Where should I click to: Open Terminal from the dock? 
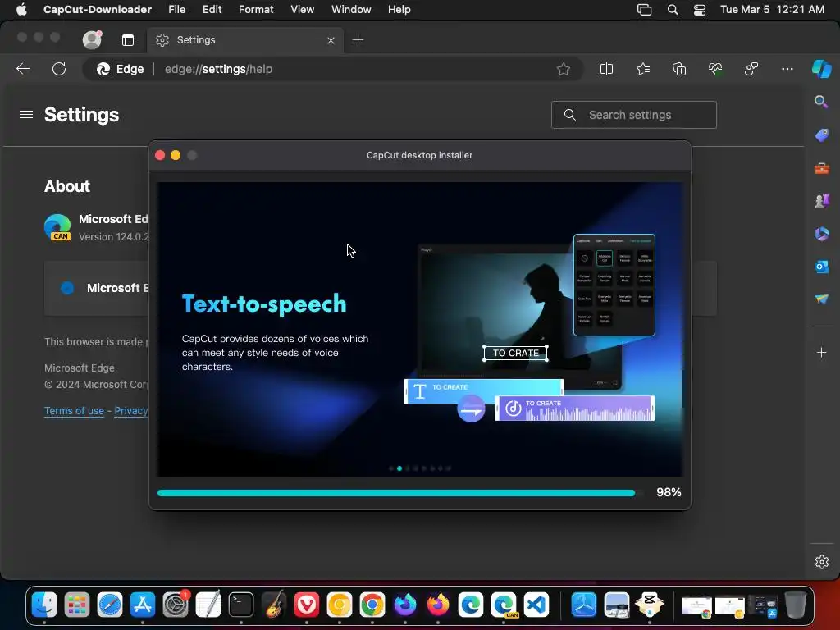pos(241,605)
